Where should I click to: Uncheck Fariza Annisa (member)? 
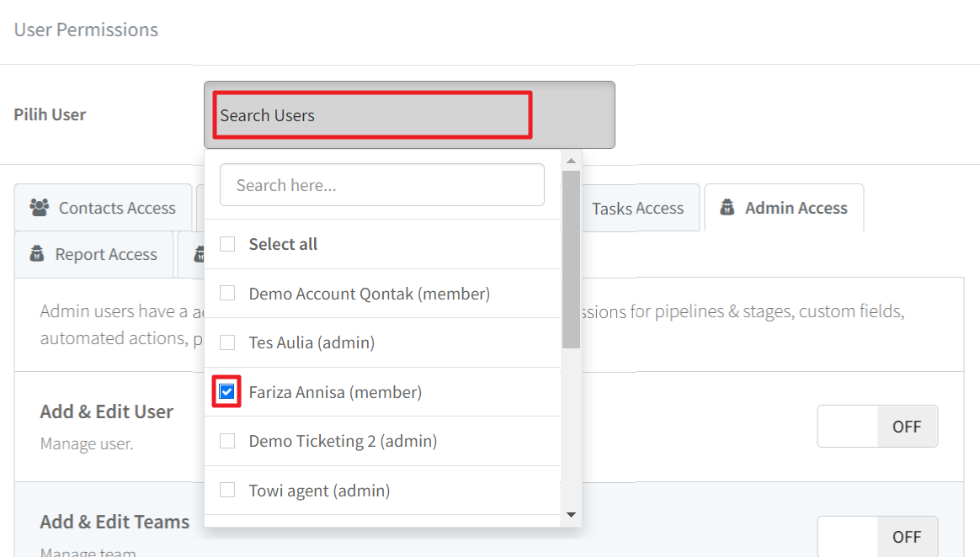pyautogui.click(x=227, y=392)
